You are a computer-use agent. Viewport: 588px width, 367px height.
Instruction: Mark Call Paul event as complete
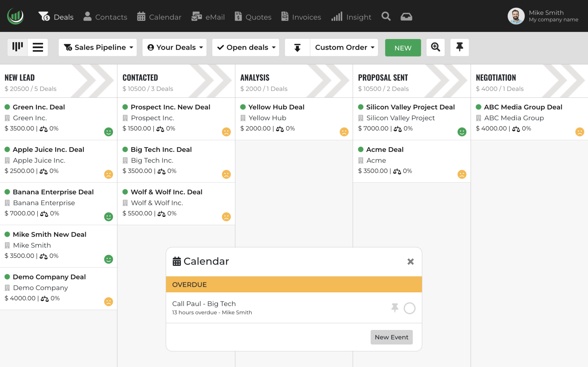click(409, 308)
